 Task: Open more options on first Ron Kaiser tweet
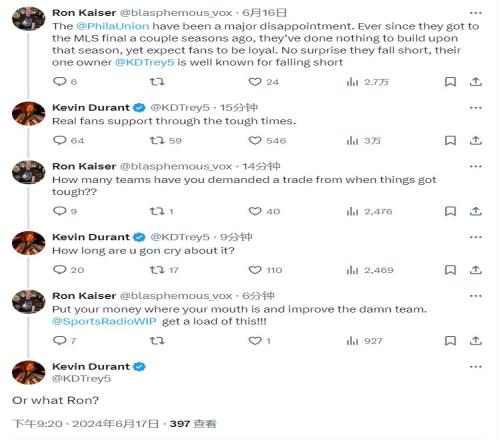[x=476, y=13]
